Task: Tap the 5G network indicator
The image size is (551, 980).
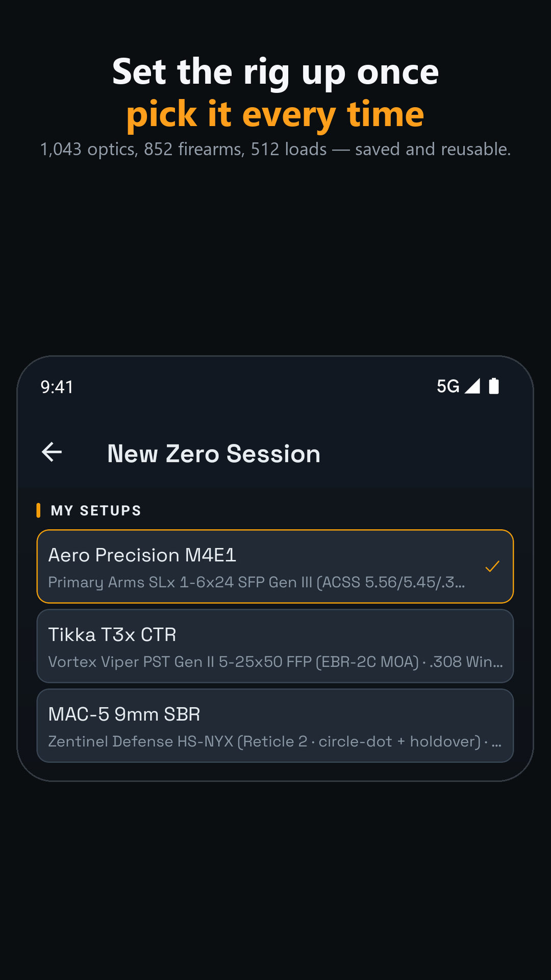Action: (448, 386)
